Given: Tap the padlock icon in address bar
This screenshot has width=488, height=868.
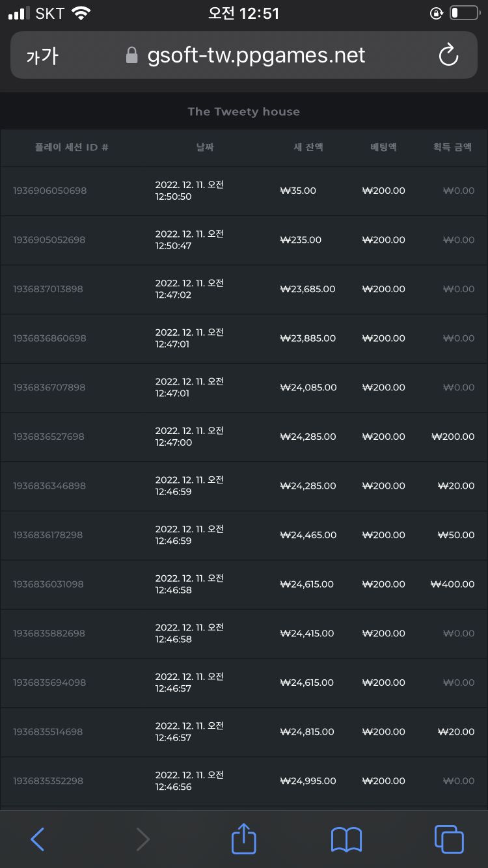Looking at the screenshot, I should [132, 55].
